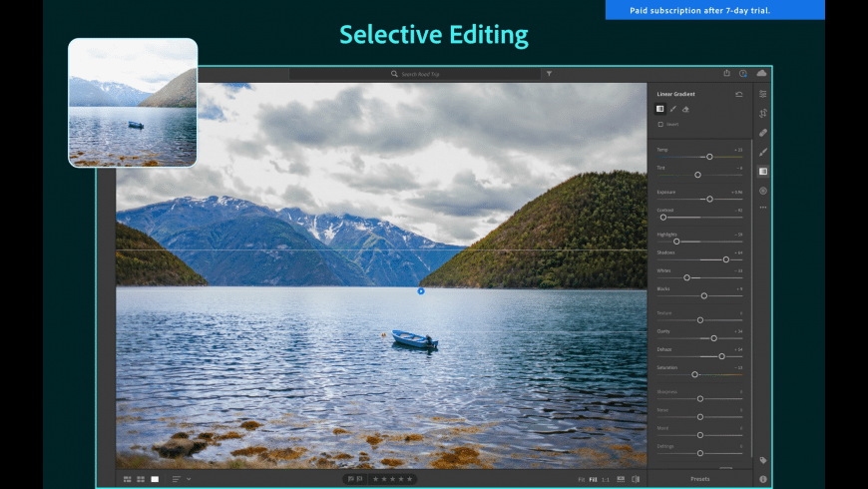Screen dimensions: 868x489
Task: Switch to Square Grid view
Action: point(141,479)
